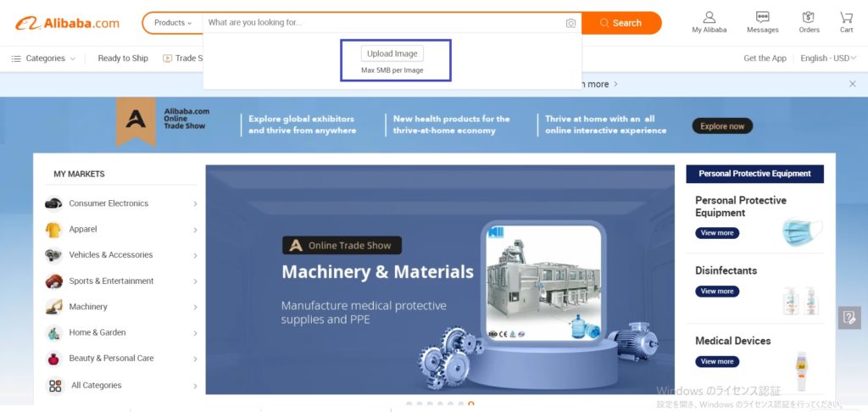
Task: Open the Orders icon
Action: [809, 17]
